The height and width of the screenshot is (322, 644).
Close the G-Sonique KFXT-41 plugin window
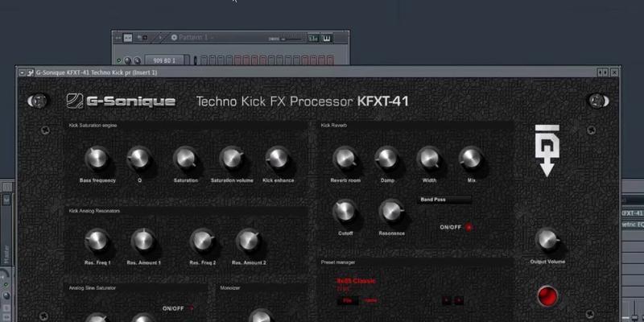pyautogui.click(x=614, y=72)
